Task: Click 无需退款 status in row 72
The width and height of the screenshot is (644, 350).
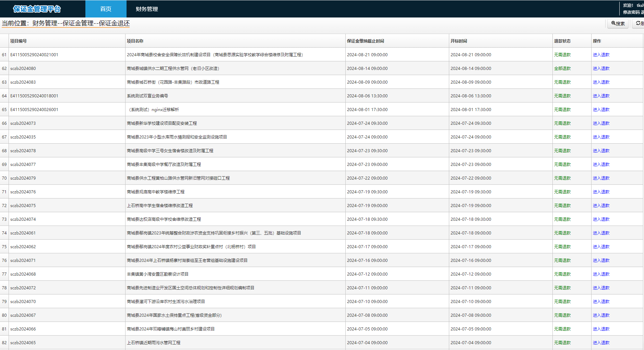Action: [x=562, y=206]
